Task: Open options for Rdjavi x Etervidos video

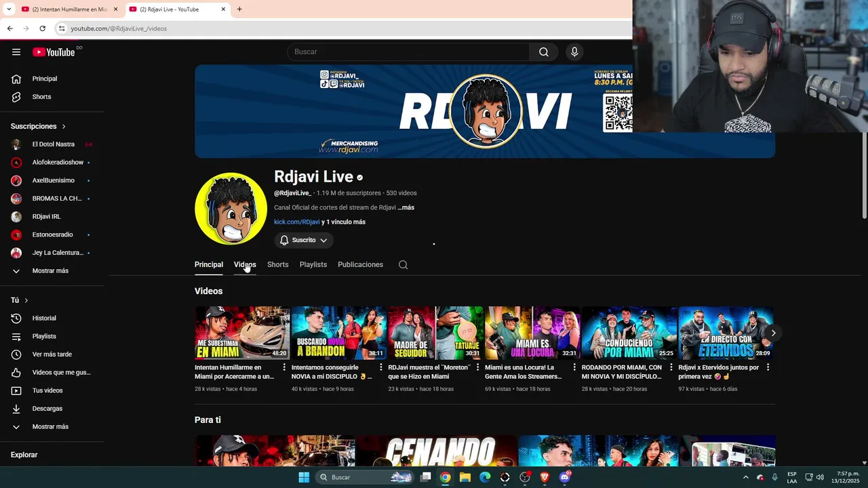Action: coord(768,367)
